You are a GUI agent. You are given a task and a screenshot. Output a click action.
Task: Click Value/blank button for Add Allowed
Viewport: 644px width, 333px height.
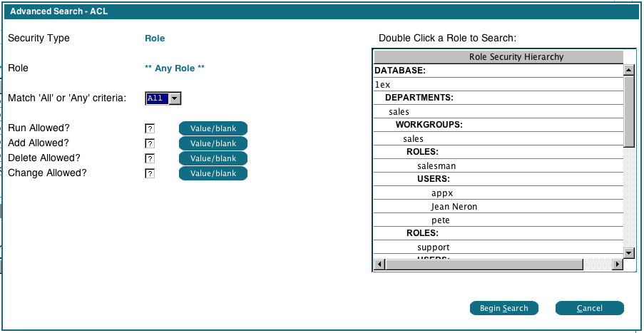pos(213,143)
